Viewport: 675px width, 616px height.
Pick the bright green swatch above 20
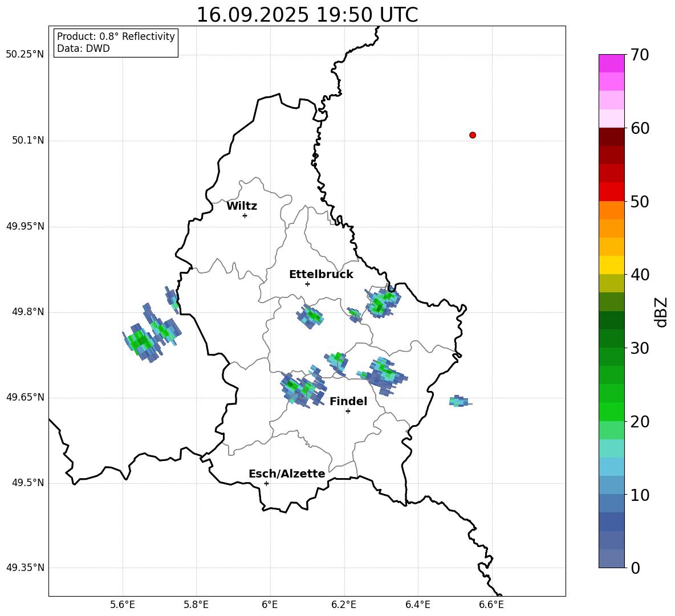coord(612,412)
